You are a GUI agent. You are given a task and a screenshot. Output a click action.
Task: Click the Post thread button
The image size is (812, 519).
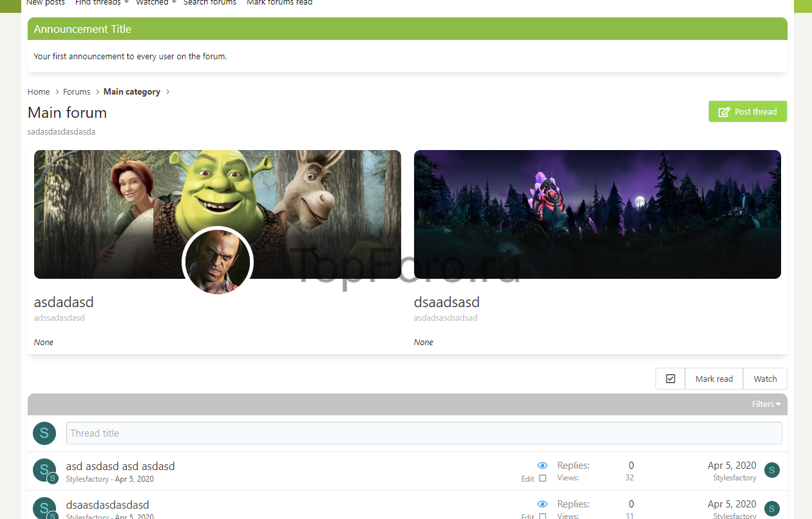[x=748, y=111]
